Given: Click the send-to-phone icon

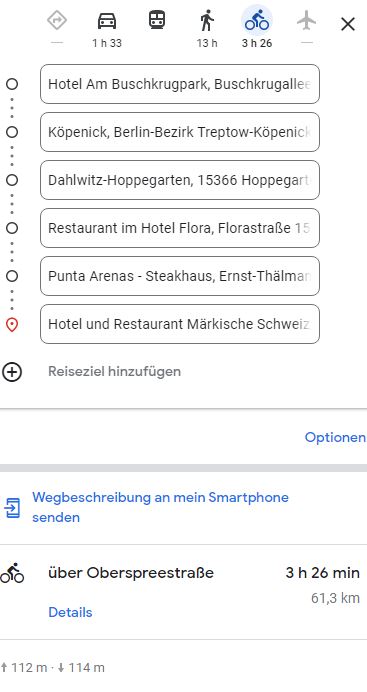Looking at the screenshot, I should [12, 508].
